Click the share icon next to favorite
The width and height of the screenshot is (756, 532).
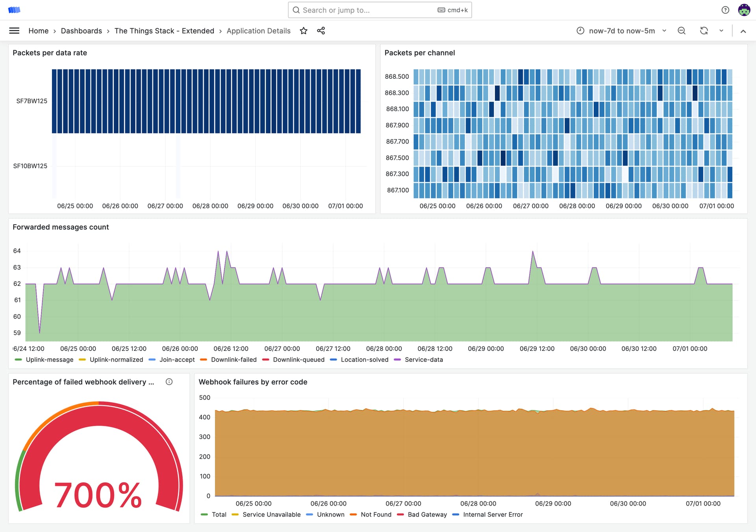click(321, 30)
